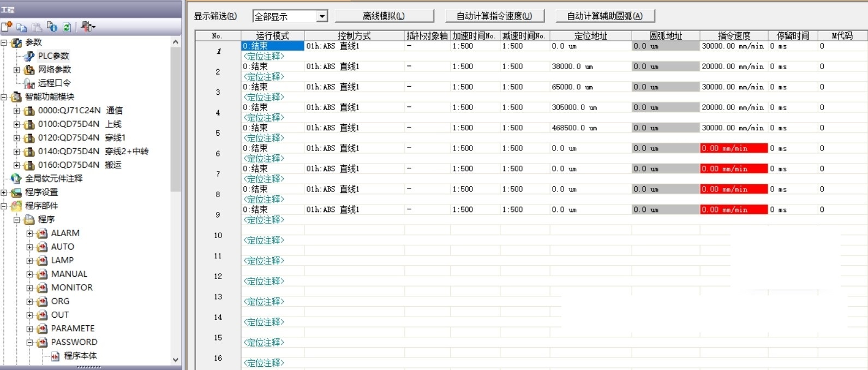
Task: Click the MONITOR program icon
Action: point(43,288)
